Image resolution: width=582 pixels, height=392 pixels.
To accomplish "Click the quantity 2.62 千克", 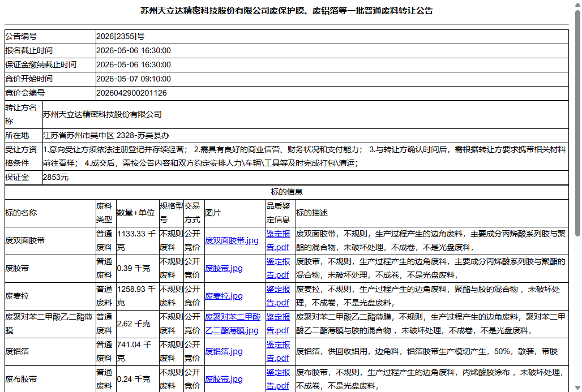I will [134, 324].
